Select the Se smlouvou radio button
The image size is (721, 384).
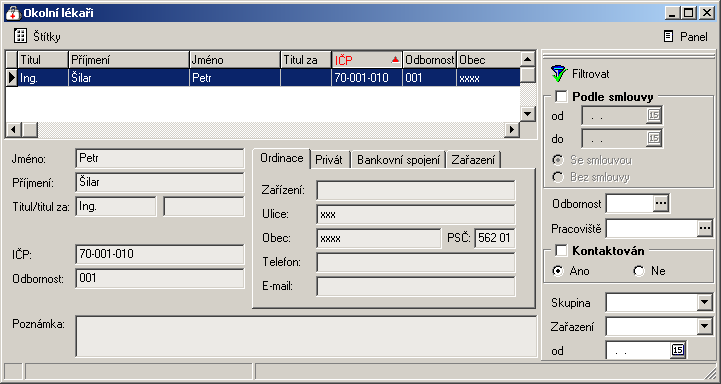(x=558, y=160)
